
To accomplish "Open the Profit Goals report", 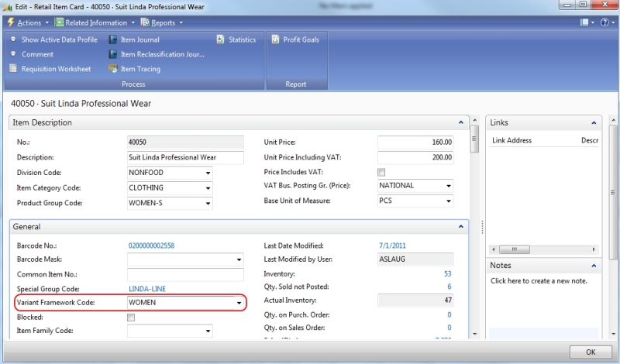I will (275, 39).
